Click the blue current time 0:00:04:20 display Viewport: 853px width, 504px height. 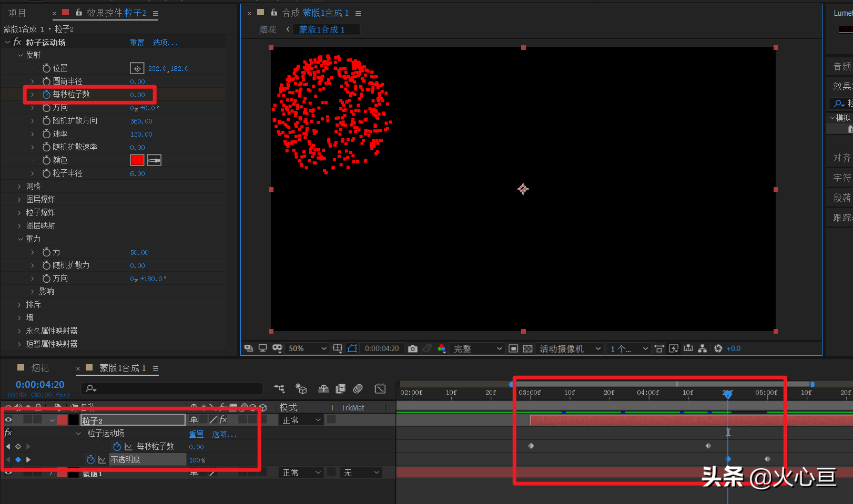tap(40, 385)
